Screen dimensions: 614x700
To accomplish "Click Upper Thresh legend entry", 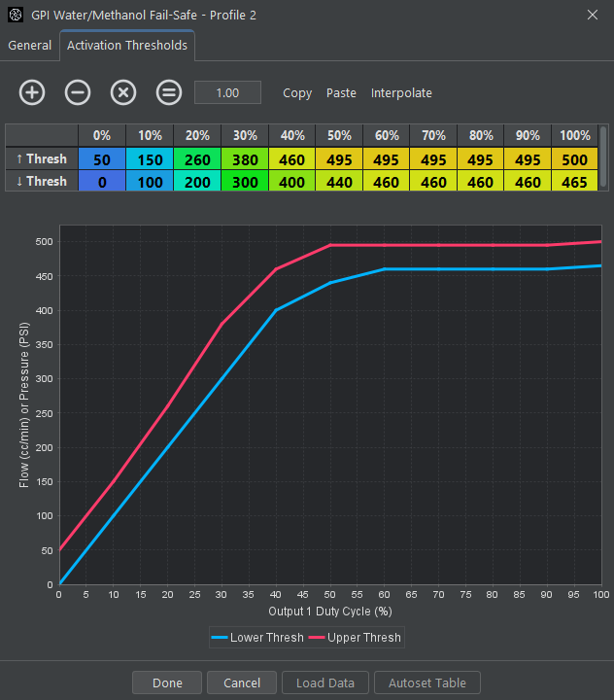I will point(355,637).
